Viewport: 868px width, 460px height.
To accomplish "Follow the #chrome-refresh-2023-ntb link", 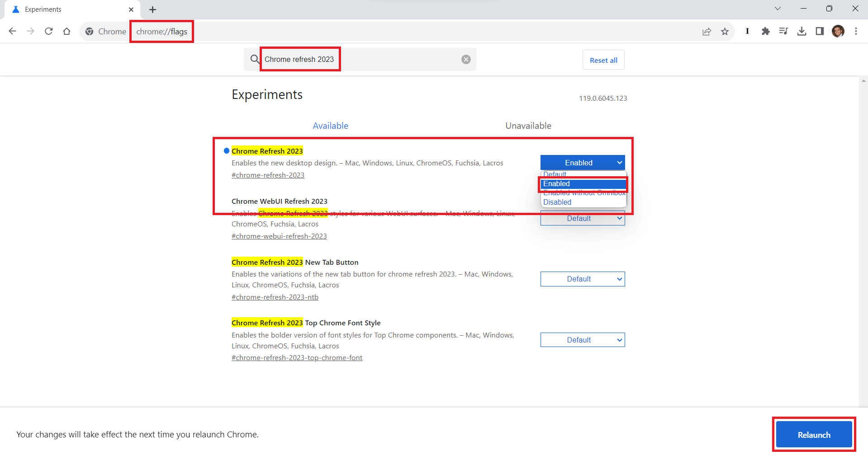I will [275, 297].
